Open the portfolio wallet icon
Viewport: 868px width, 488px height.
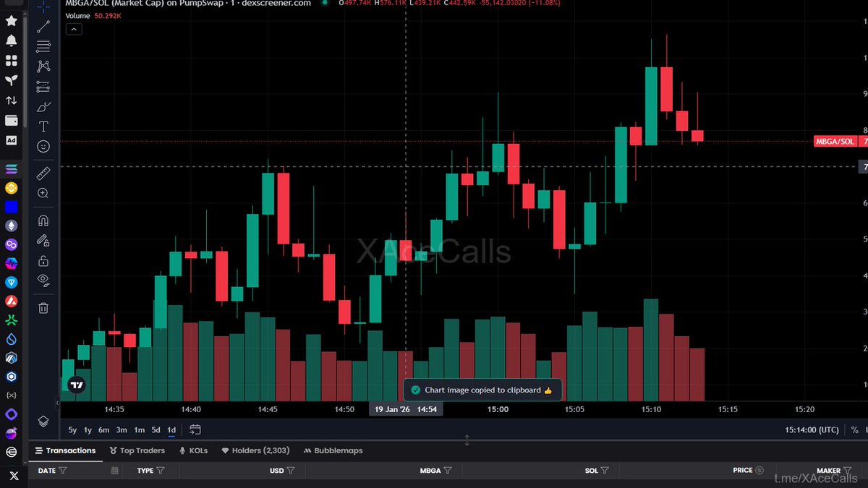pyautogui.click(x=11, y=120)
